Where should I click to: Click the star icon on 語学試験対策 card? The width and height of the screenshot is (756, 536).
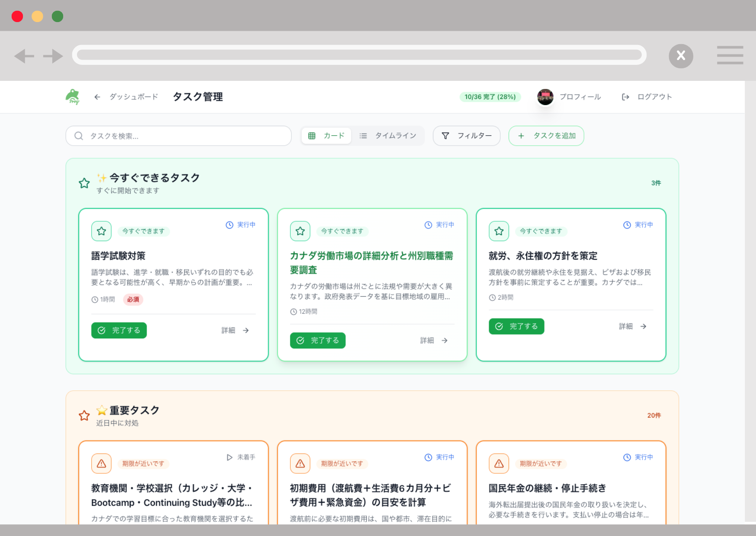point(101,231)
